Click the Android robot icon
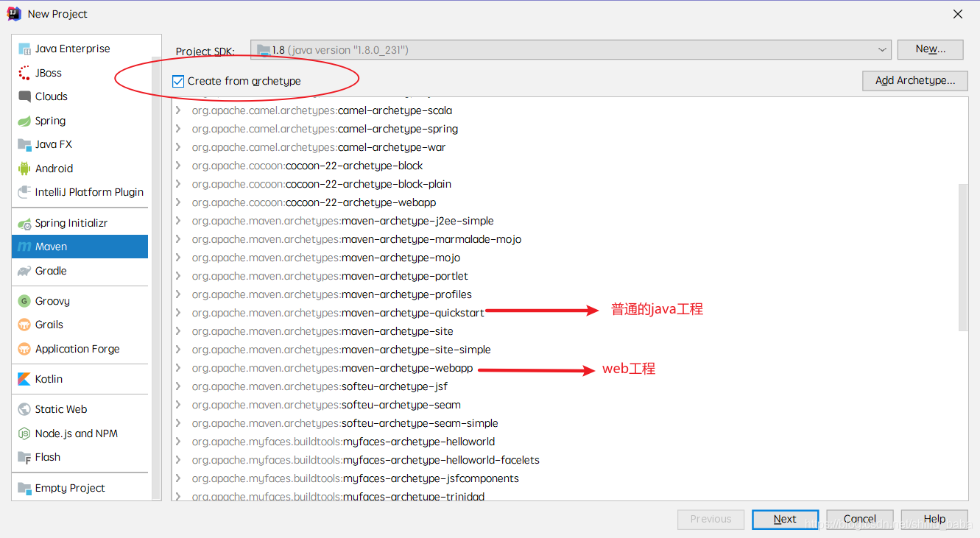 [24, 169]
